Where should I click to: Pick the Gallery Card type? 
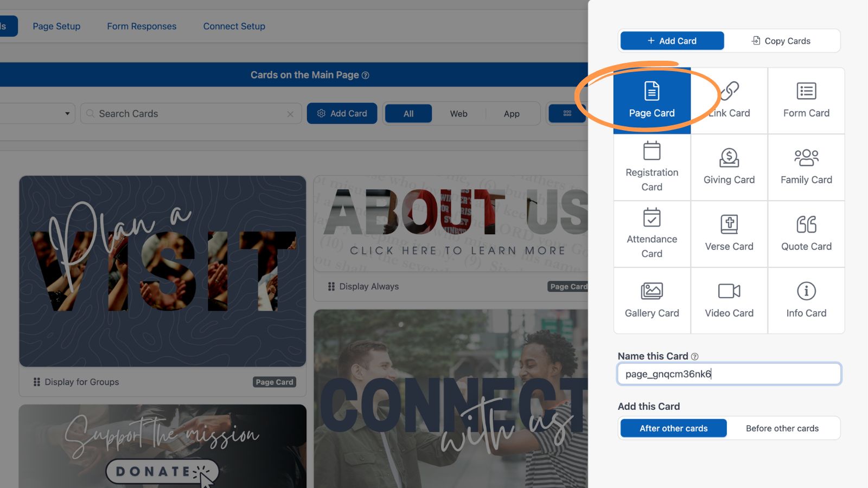[652, 300]
